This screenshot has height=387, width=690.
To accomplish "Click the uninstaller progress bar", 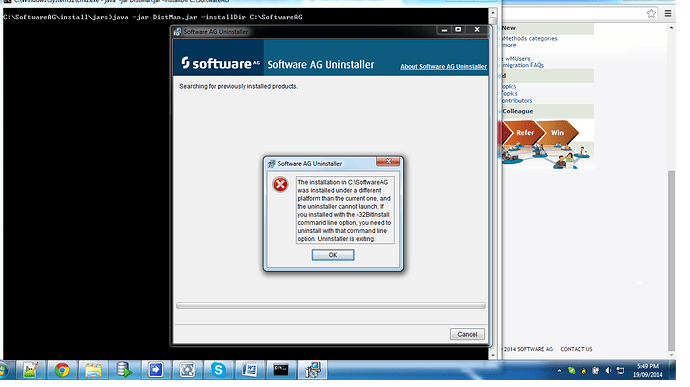I will [x=330, y=305].
